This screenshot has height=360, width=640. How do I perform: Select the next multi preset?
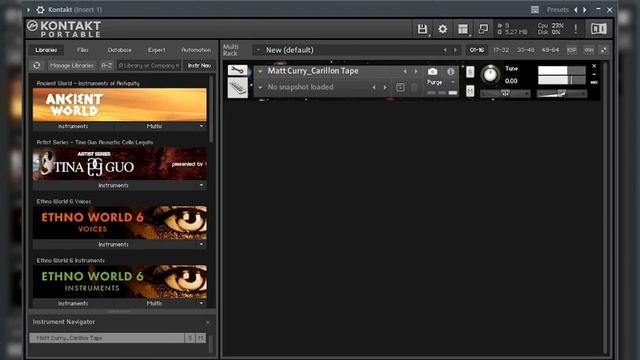pos(455,50)
